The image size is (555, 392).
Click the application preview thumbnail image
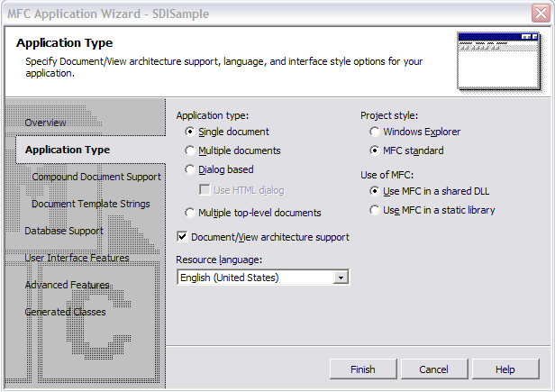(498, 61)
